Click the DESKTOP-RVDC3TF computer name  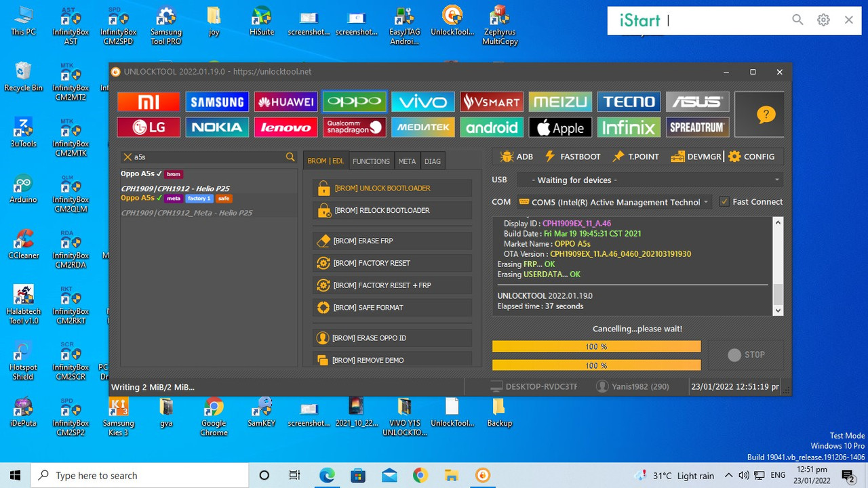(x=534, y=386)
